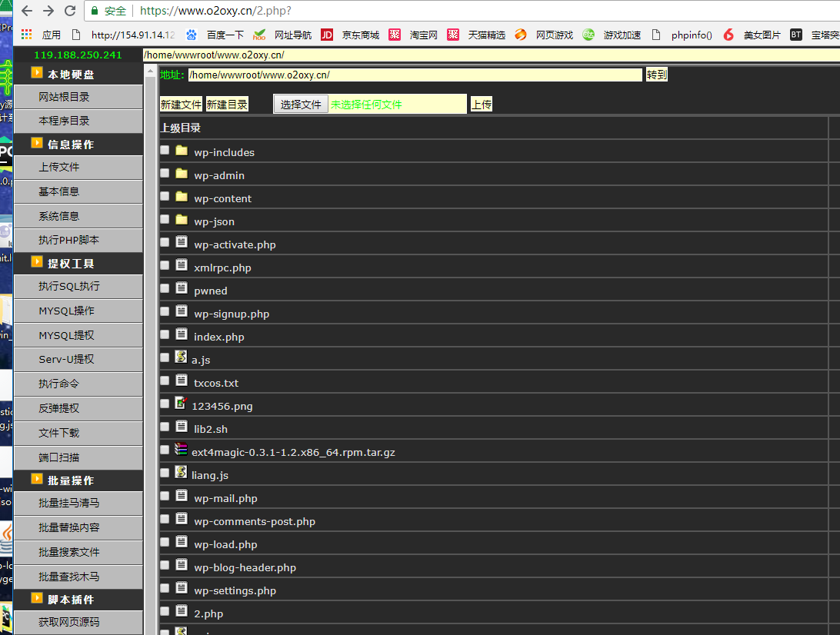Image resolution: width=840 pixels, height=635 pixels.
Task: Click the file icon of 2.php
Action: coord(182,610)
